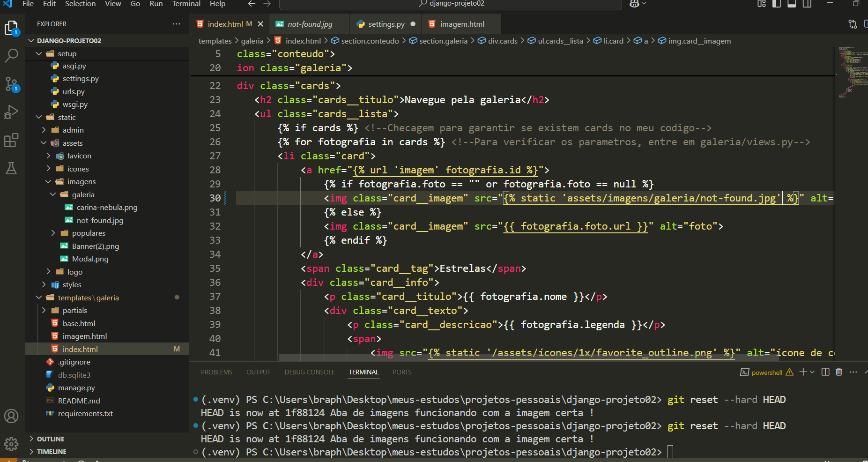Toggle bottom Panel visibility
This screenshot has width=868, height=462.
(x=792, y=4)
